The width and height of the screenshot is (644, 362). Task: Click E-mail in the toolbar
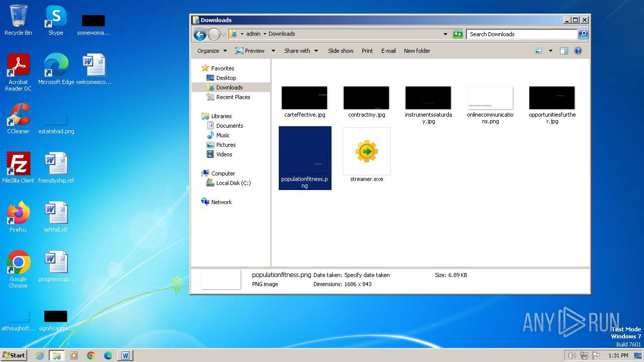click(388, 51)
